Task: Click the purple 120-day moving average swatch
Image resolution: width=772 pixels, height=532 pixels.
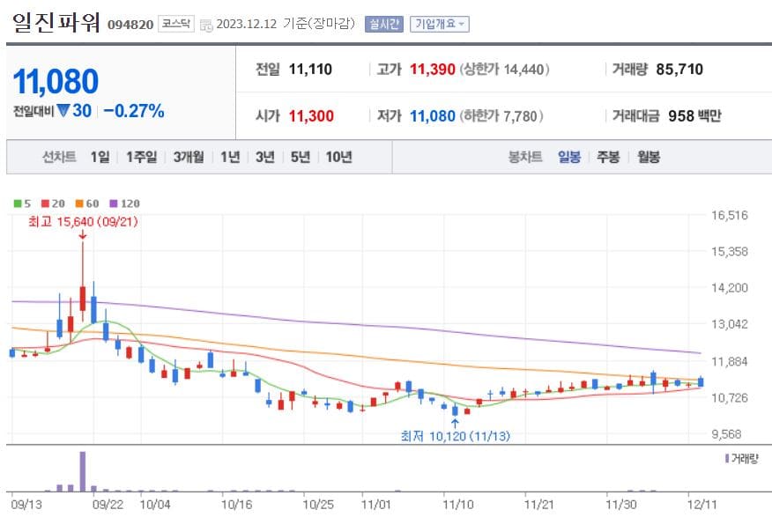Action: [x=114, y=203]
